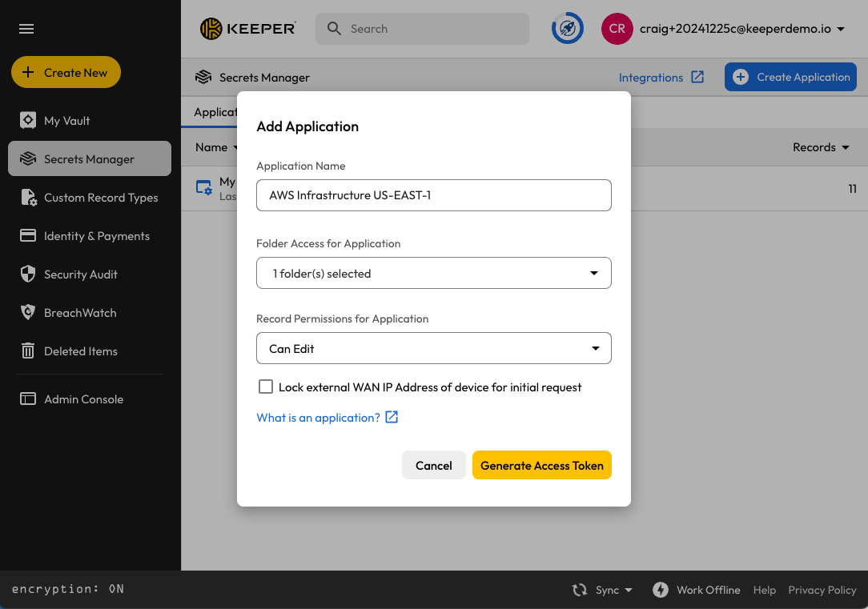Click the CR user avatar
This screenshot has height=609, width=868.
(617, 29)
